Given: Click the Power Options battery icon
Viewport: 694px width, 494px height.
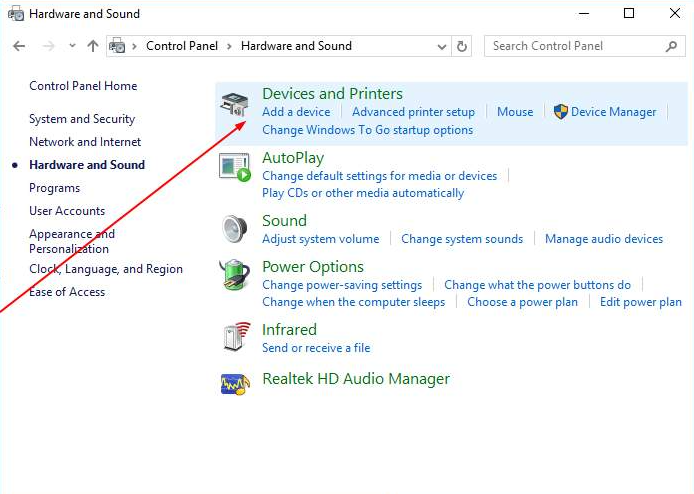Looking at the screenshot, I should pos(234,275).
